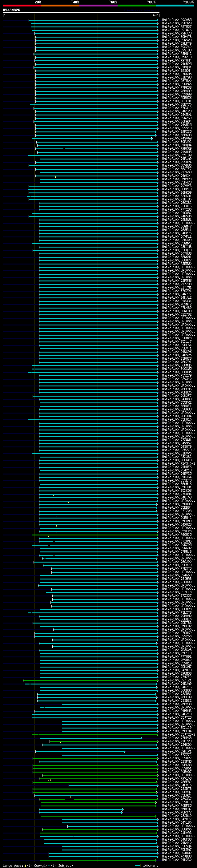Select the UniRef100_P34213 label
Image resolution: width=197 pixels, height=868 pixels.
[x=177, y=470]
